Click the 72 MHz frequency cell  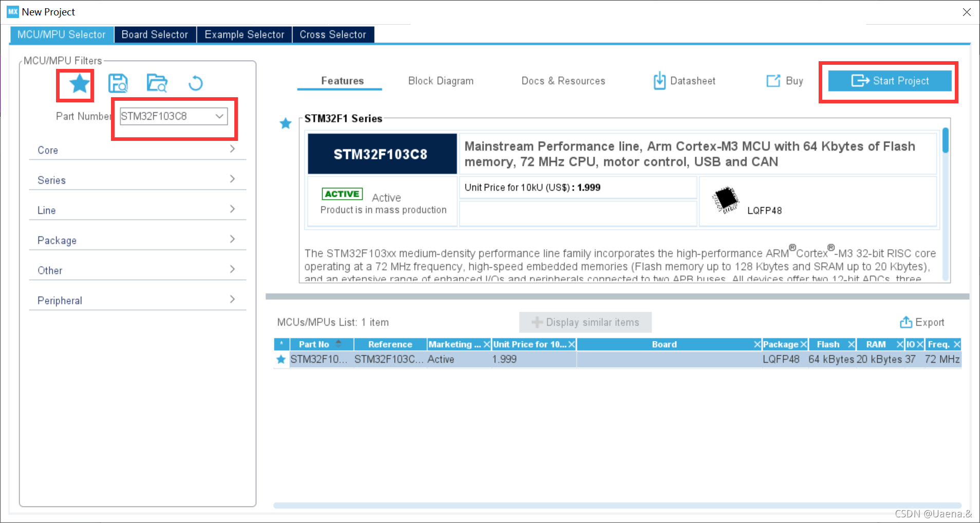pos(942,359)
